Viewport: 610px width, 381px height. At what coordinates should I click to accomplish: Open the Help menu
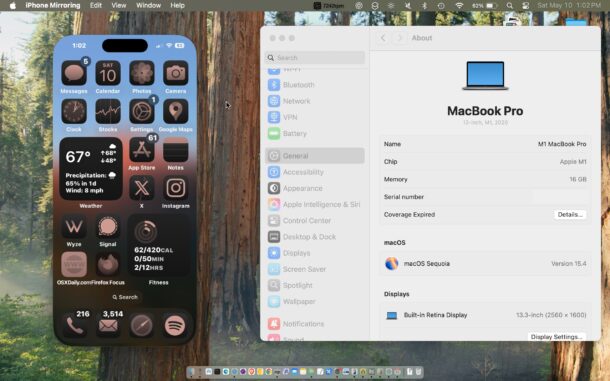click(177, 5)
